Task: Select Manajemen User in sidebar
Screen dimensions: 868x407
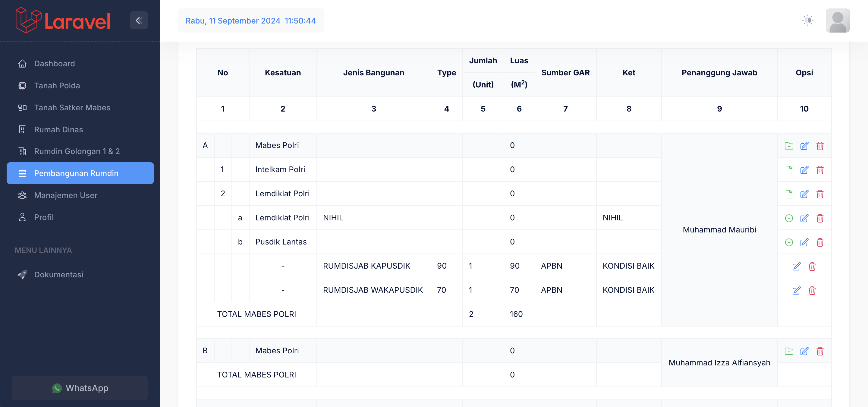Action: click(x=65, y=195)
